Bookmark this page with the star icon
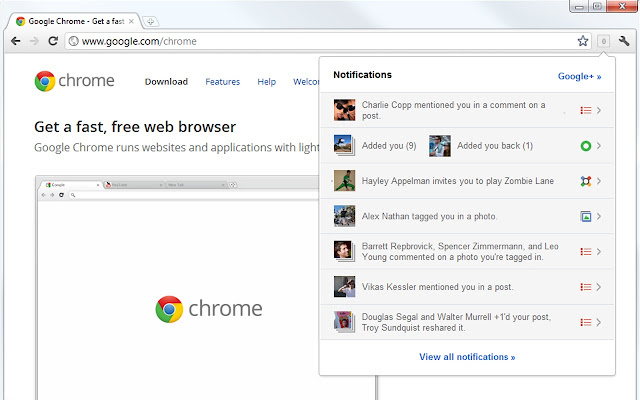The height and width of the screenshot is (400, 640). [583, 41]
